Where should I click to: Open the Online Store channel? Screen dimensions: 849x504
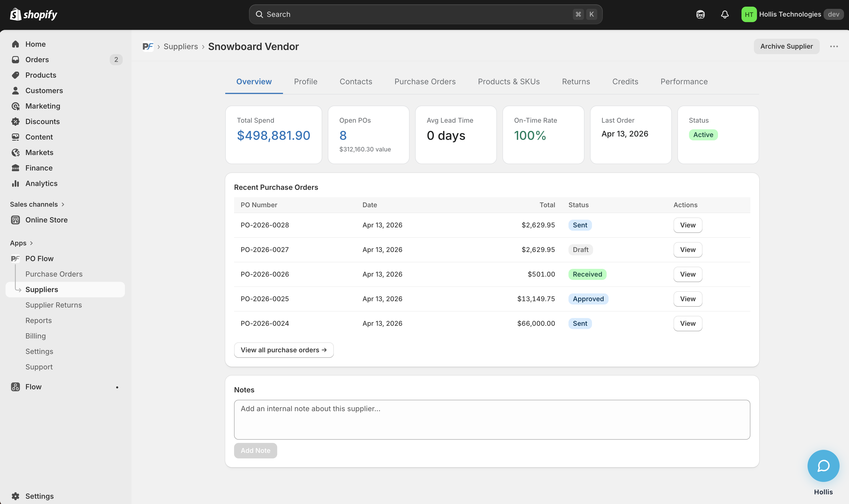(x=46, y=220)
